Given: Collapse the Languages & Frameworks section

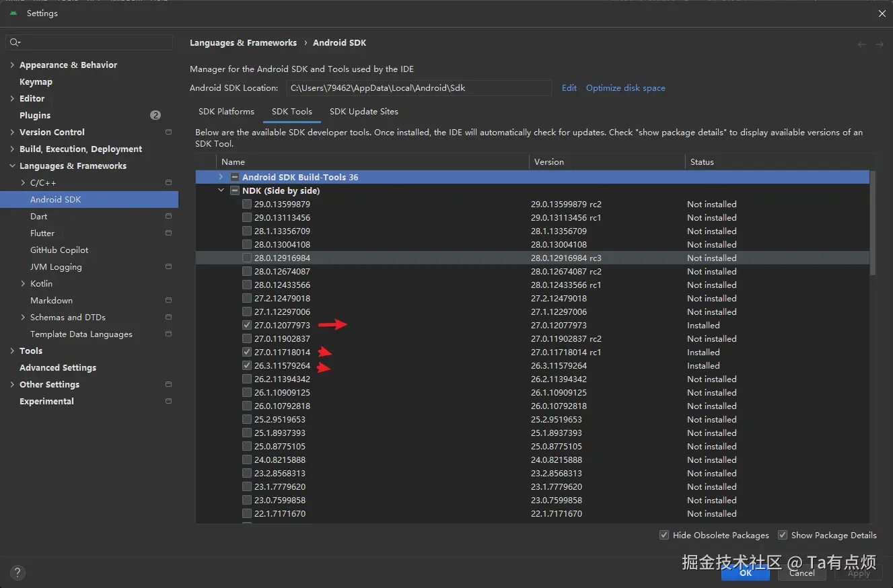Looking at the screenshot, I should pyautogui.click(x=12, y=166).
